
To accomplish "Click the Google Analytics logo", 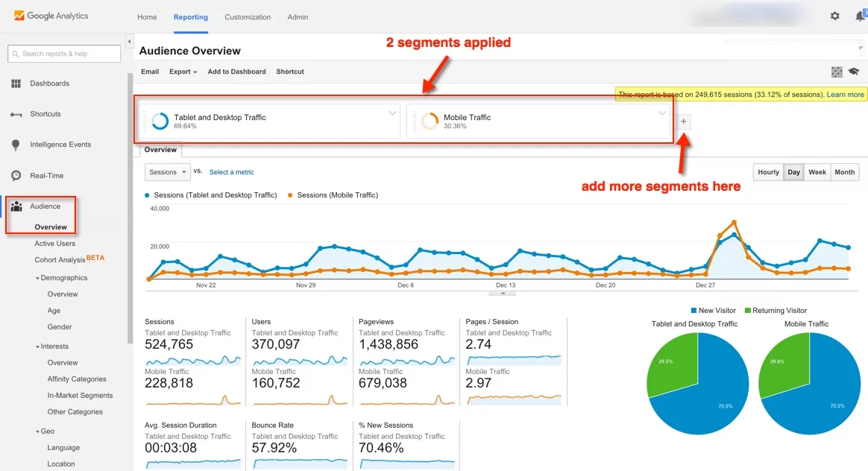I will pos(50,15).
